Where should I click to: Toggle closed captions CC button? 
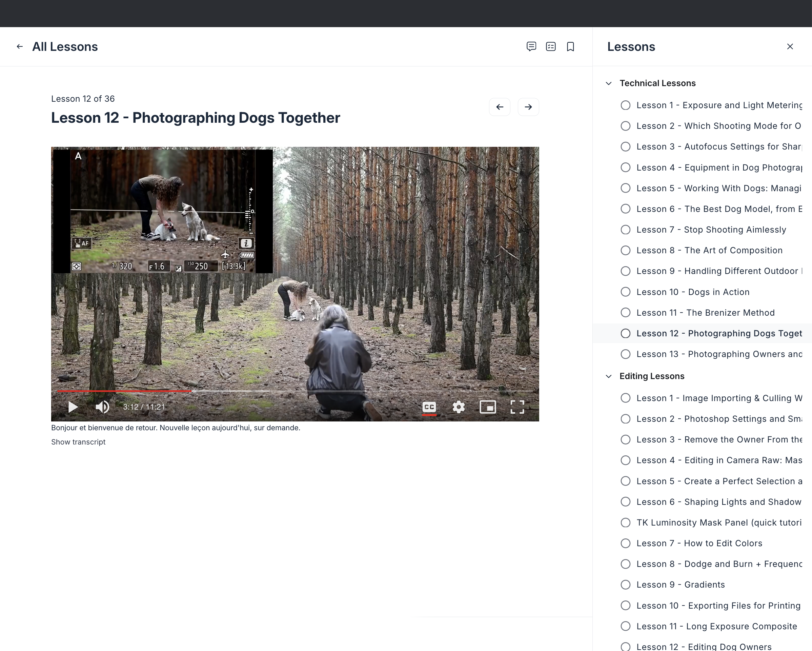click(429, 407)
